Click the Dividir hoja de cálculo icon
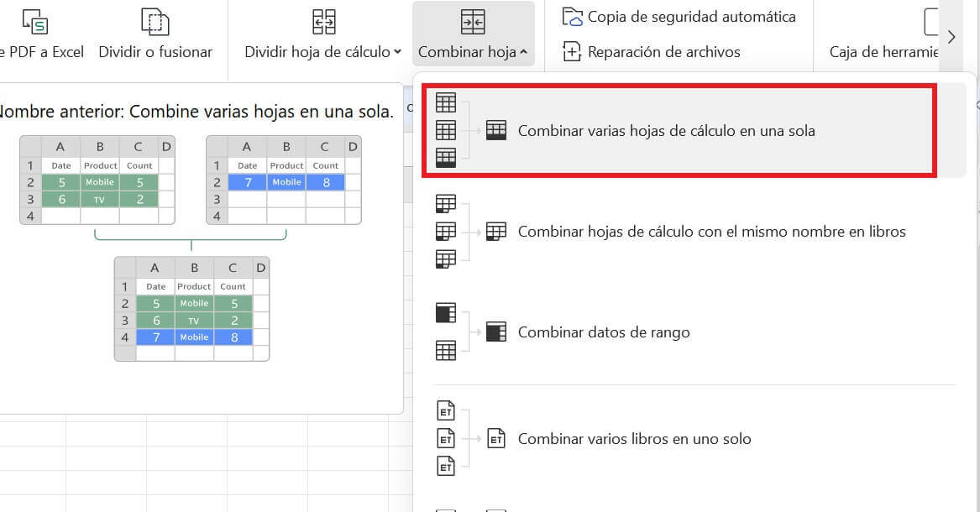The image size is (980, 512). pyautogui.click(x=323, y=22)
